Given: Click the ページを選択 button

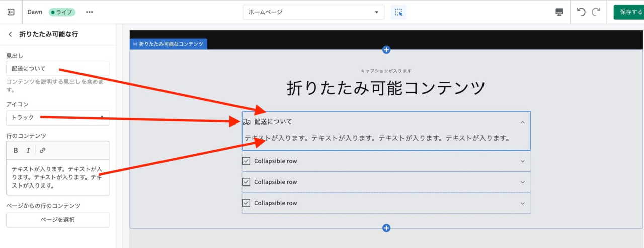Looking at the screenshot, I should [x=57, y=220].
